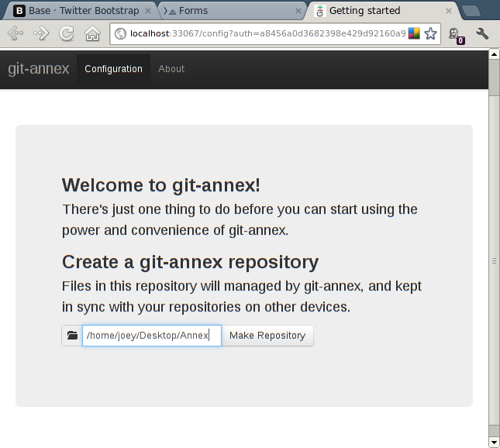Switch to the Base · Twitter Bootstrap tab

coord(82,11)
